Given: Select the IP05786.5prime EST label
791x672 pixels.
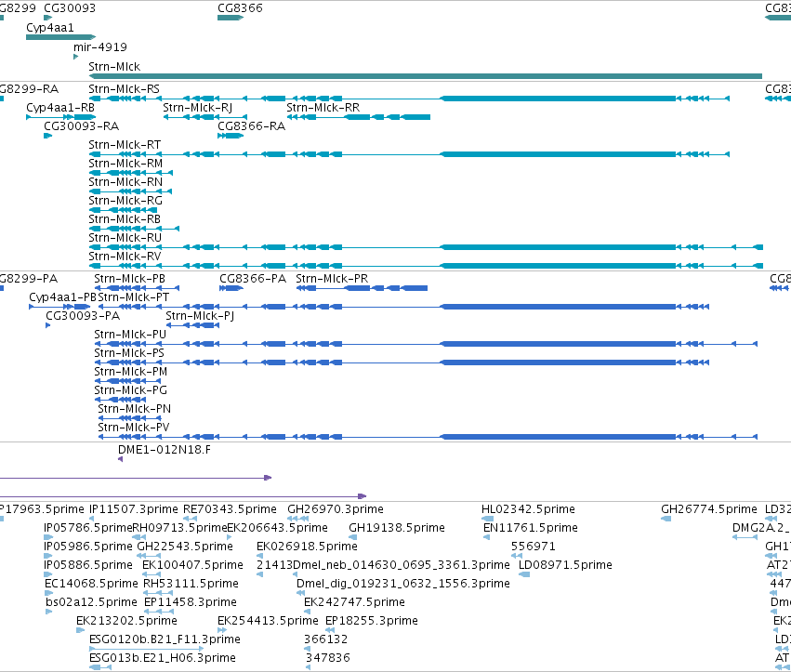Looking at the screenshot, I should coord(88,528).
